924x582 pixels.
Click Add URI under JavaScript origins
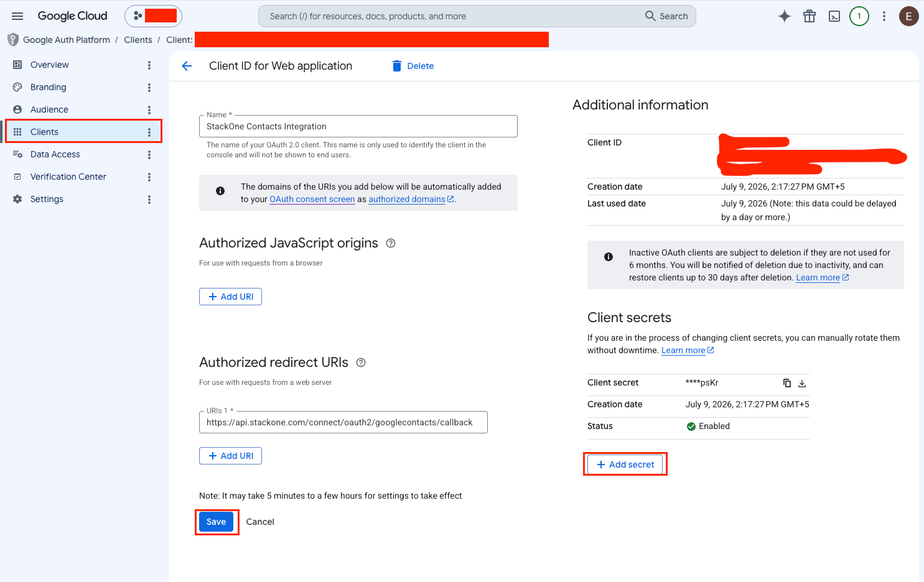coord(230,297)
